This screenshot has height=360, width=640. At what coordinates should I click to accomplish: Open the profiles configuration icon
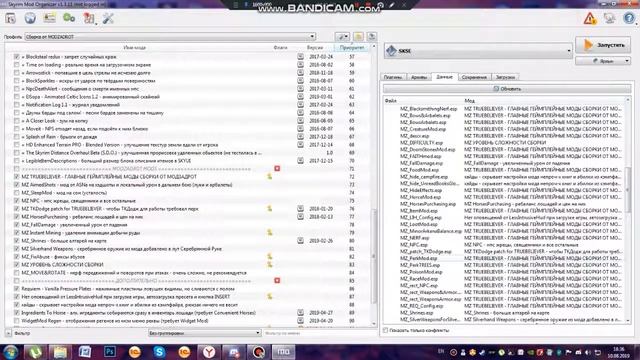(50, 18)
